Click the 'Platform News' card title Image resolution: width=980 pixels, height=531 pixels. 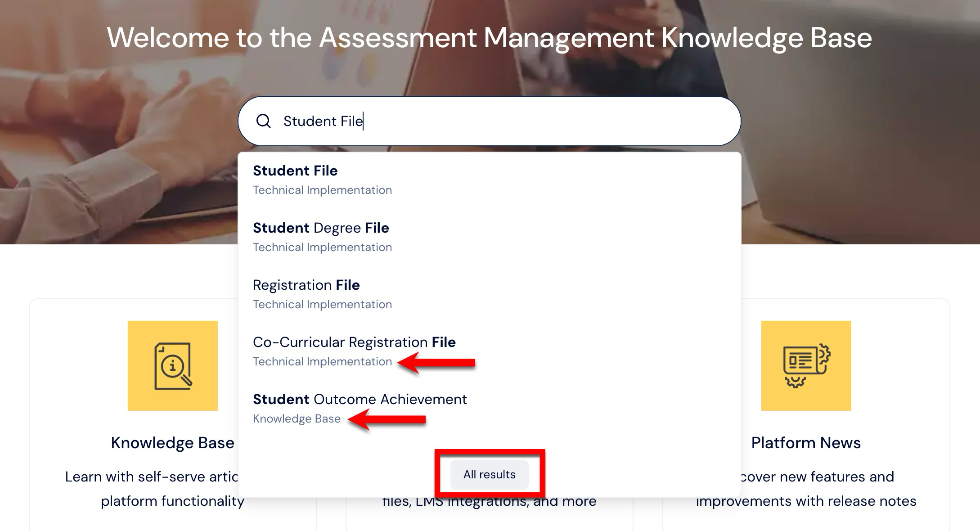click(x=806, y=443)
